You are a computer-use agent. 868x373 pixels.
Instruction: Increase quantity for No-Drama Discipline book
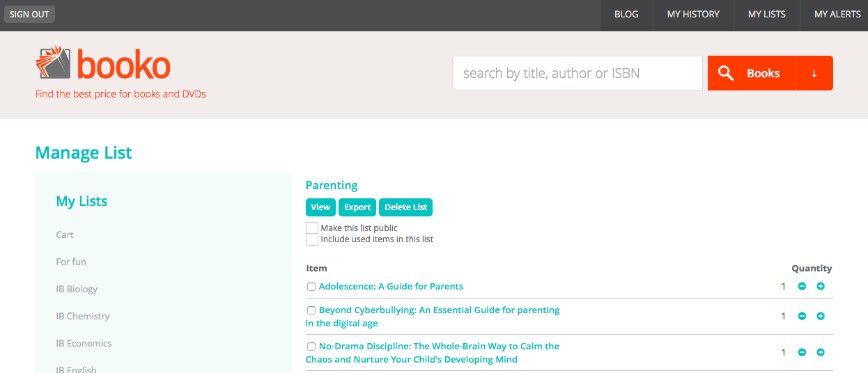821,353
